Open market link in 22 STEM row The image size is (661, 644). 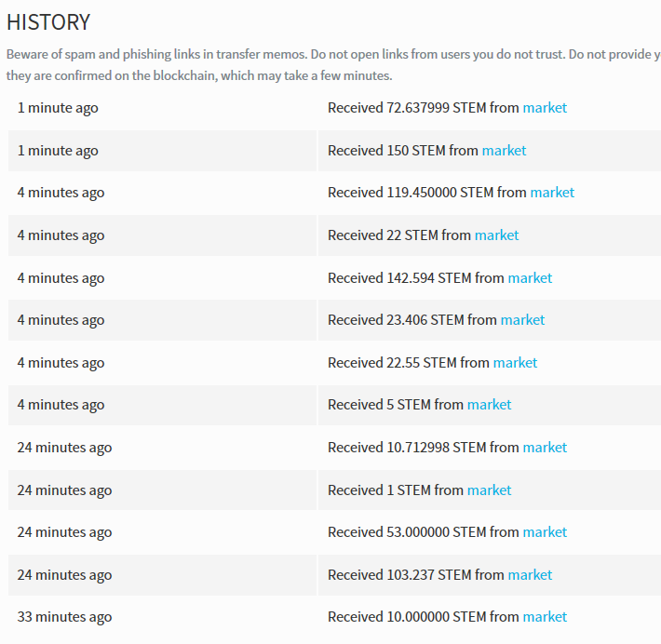(x=496, y=235)
